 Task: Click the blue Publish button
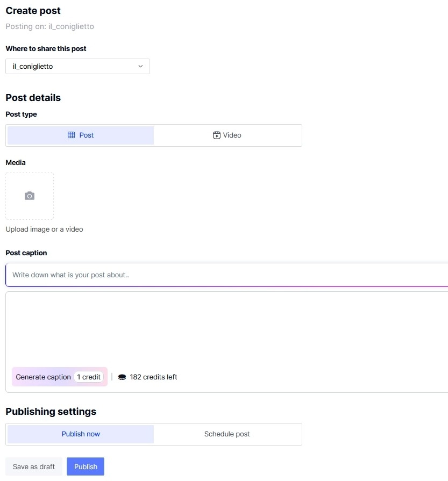[86, 466]
